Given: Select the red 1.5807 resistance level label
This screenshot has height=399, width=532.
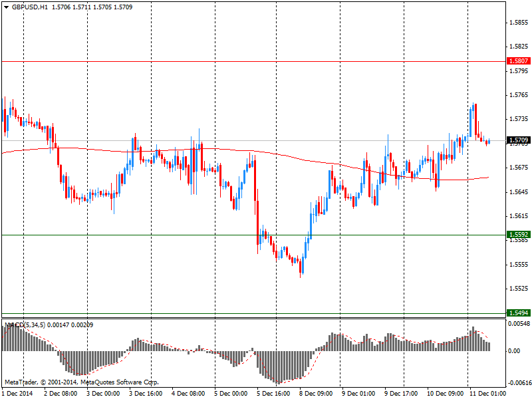Looking at the screenshot, I should coord(519,61).
